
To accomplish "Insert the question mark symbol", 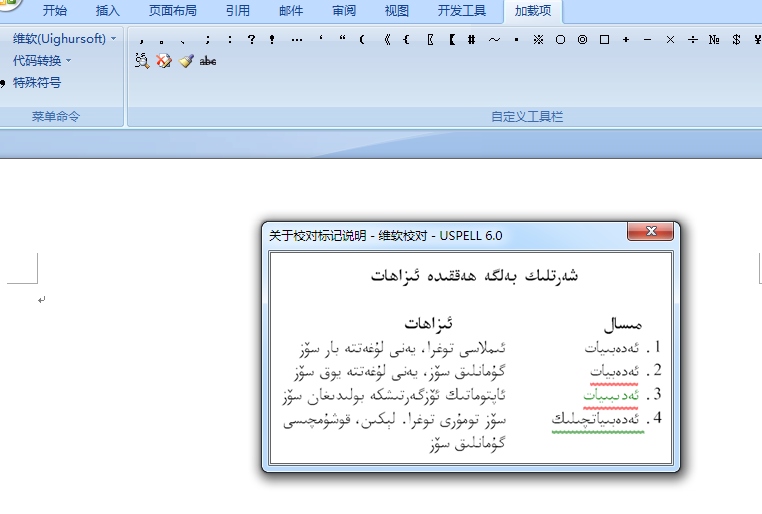I will point(251,40).
